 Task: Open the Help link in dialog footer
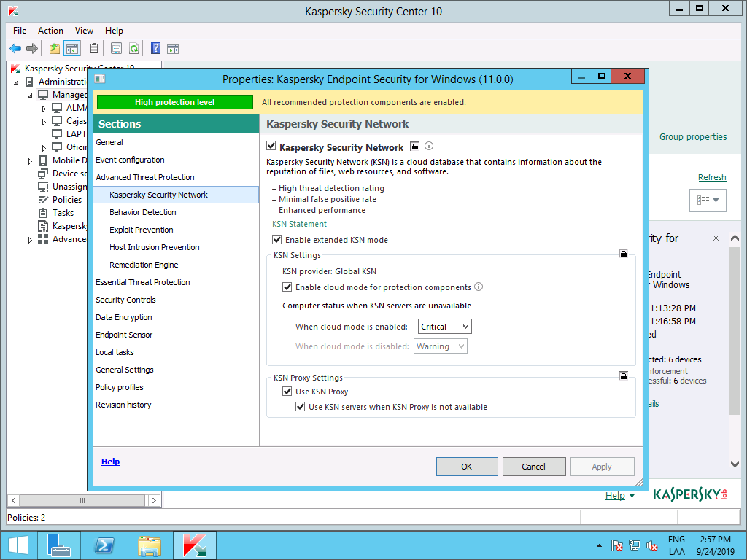point(111,462)
